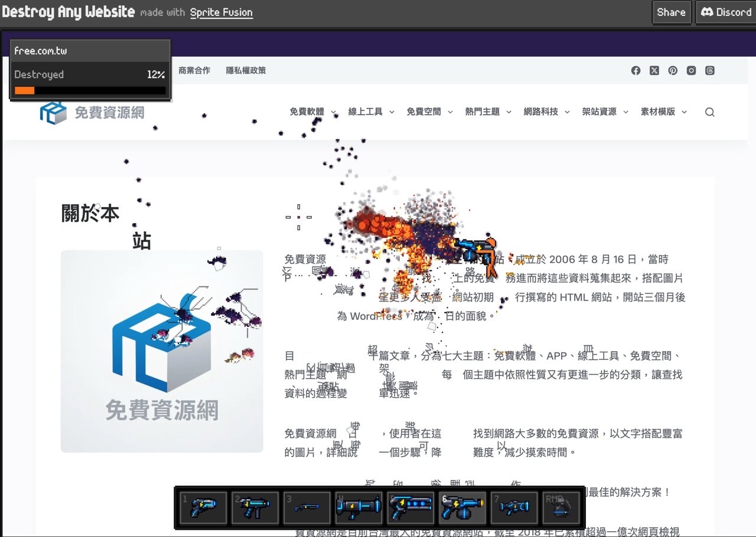Open the Sprite Fusion link
This screenshot has height=537, width=756.
[221, 12]
